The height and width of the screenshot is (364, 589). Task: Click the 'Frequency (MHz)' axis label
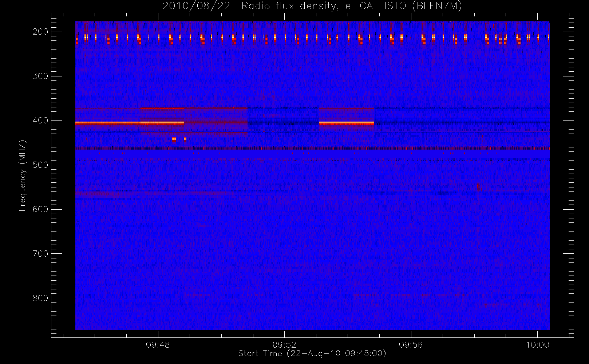point(23,175)
